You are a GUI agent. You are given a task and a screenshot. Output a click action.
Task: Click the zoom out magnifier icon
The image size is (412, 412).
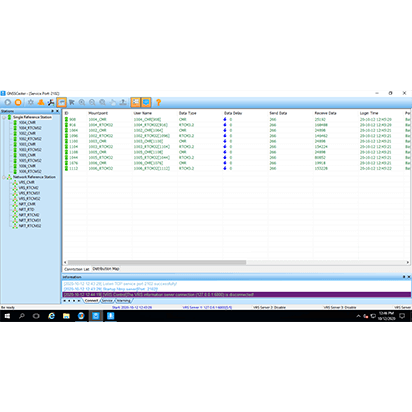(x=92, y=102)
